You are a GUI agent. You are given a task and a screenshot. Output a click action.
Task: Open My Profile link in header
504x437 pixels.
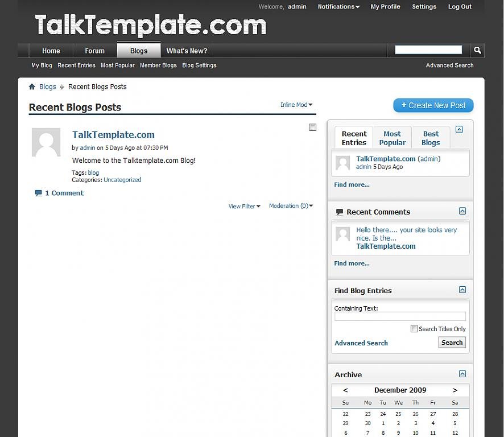coord(385,6)
